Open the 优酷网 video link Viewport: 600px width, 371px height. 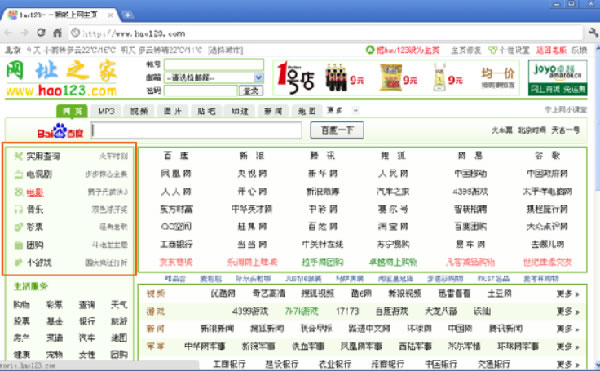click(223, 294)
